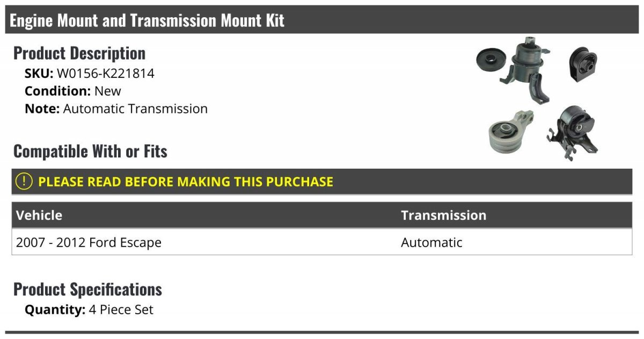Click the Automatic transmission table cell
Image resolution: width=644 pixels, height=339 pixels.
pos(431,242)
